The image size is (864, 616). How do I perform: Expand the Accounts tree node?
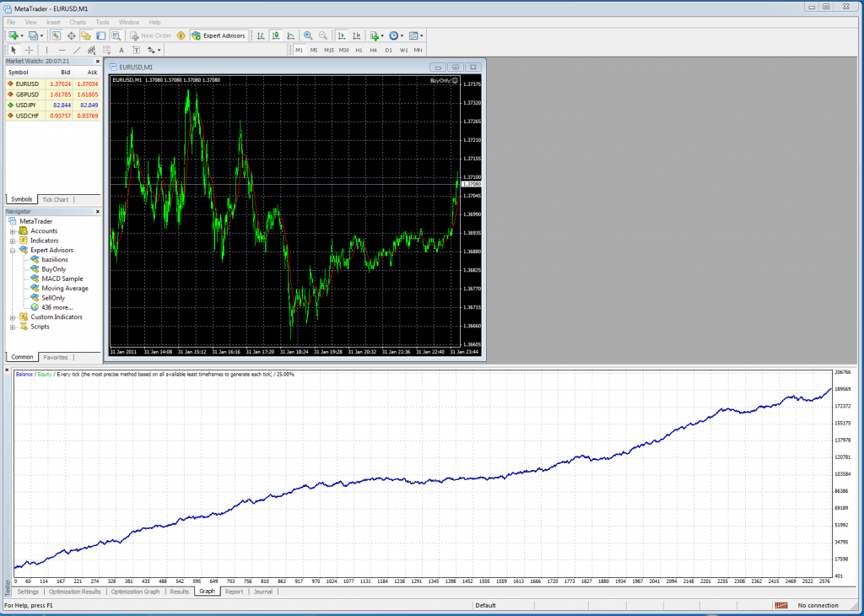point(13,231)
